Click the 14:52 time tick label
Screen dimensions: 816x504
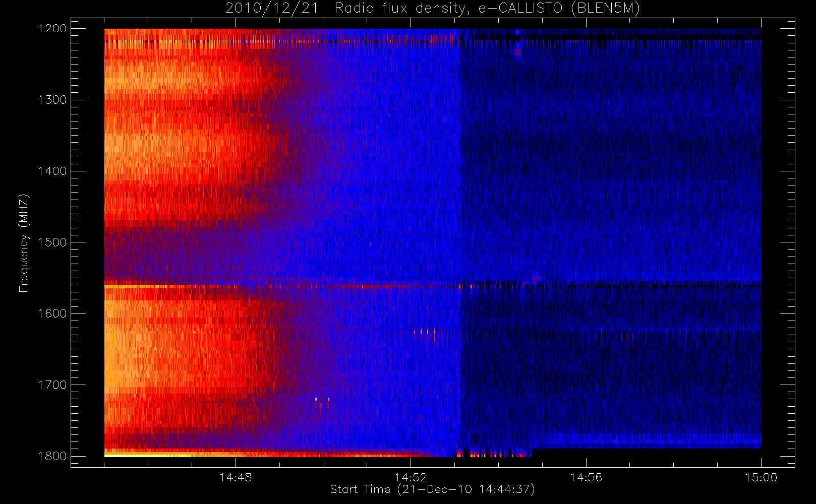411,477
